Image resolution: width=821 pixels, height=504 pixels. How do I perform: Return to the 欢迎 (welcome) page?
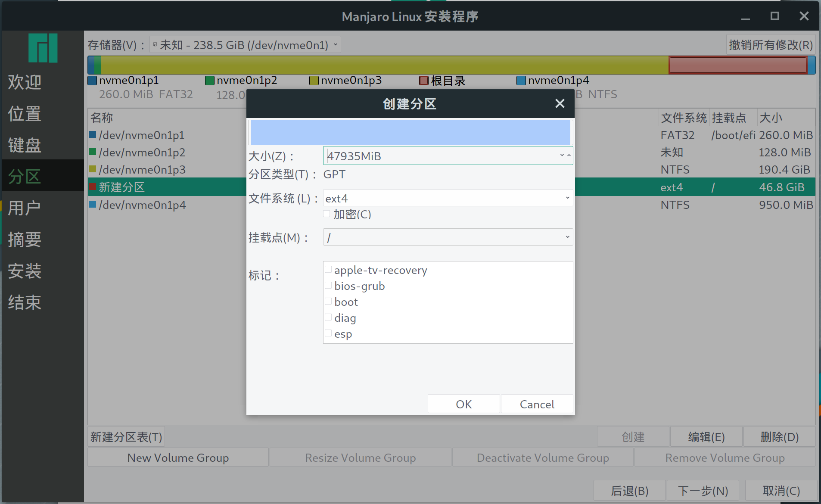tap(24, 82)
